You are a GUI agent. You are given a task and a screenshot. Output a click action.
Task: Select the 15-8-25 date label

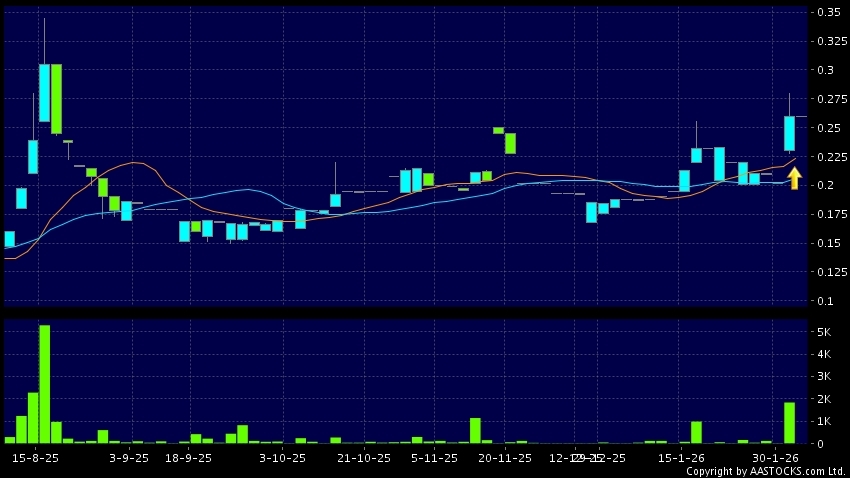(x=35, y=458)
